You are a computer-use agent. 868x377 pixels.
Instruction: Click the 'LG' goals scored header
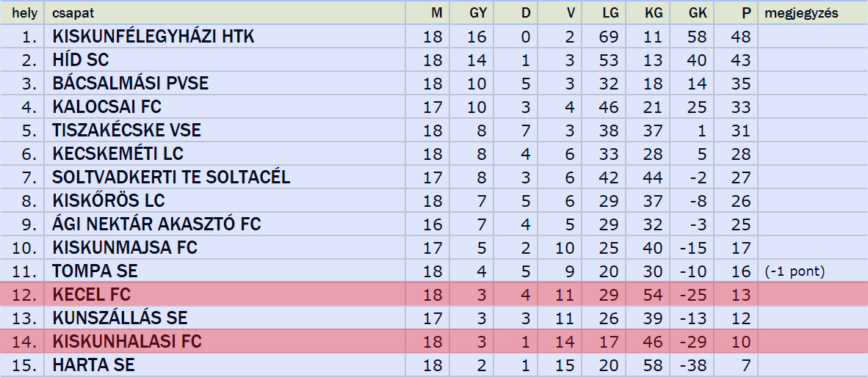610,13
